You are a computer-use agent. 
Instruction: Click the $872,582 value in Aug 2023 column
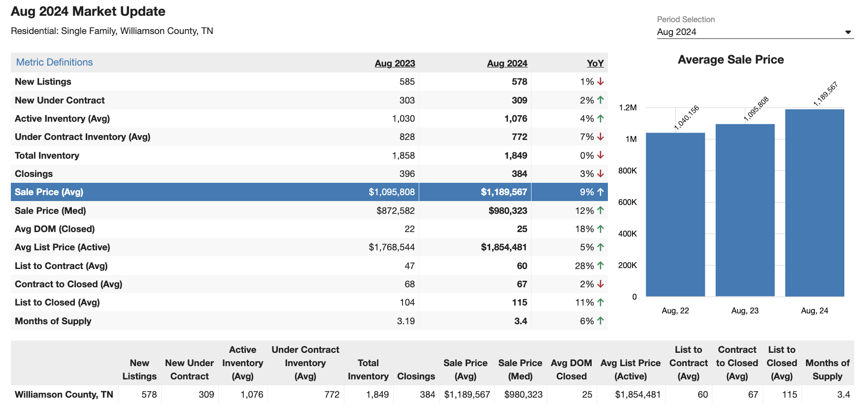tap(396, 211)
